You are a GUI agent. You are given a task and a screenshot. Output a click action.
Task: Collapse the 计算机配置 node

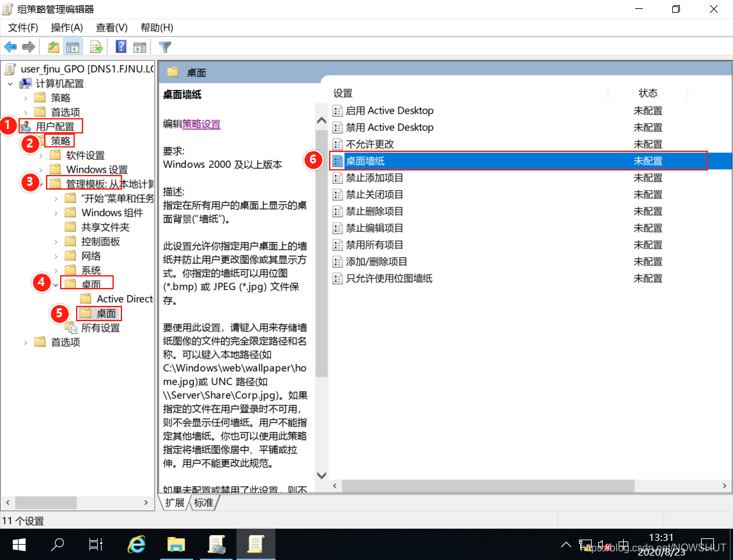pyautogui.click(x=10, y=84)
